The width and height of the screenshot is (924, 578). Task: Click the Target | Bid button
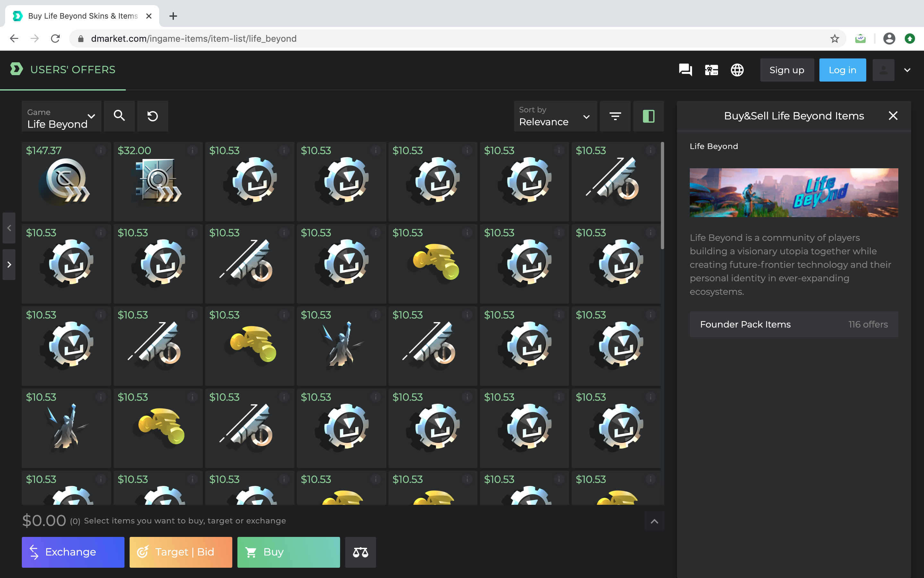point(181,552)
